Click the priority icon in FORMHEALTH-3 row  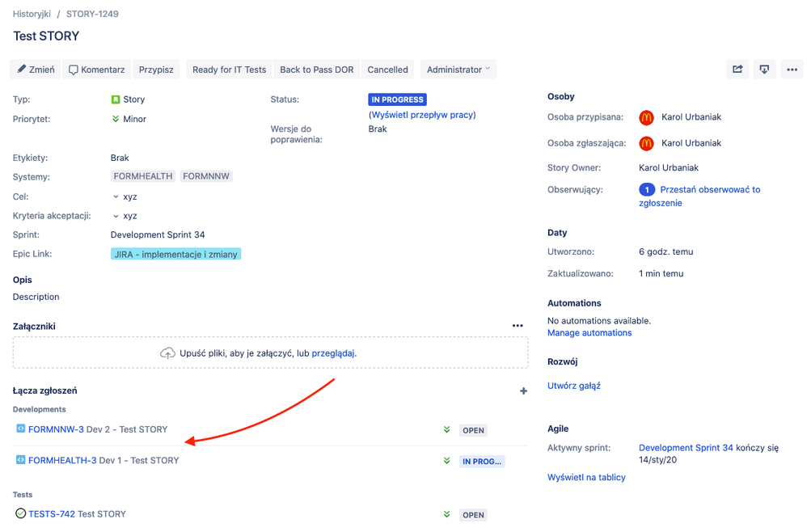pos(446,461)
